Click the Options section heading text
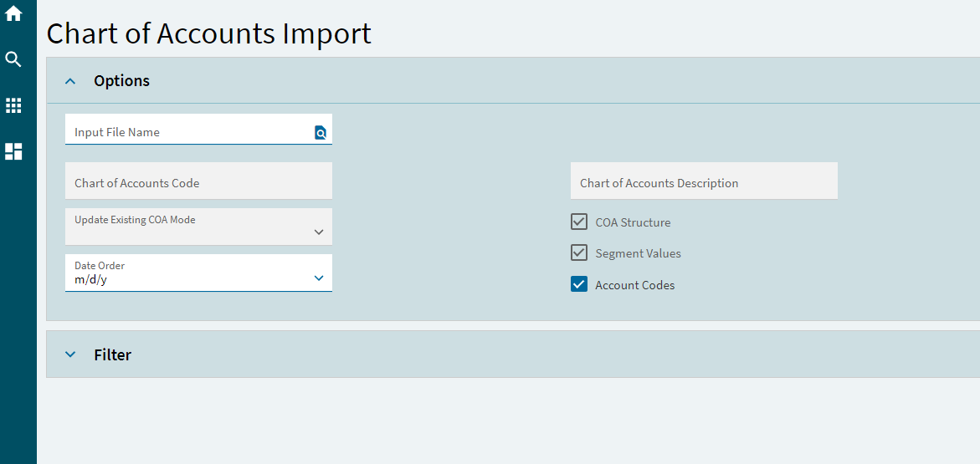Image resolution: width=980 pixels, height=464 pixels. coord(122,80)
